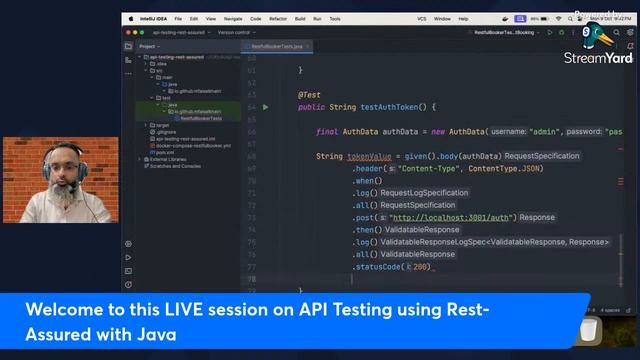Open the Notifications bell icon
Image resolution: width=640 pixels, height=360 pixels.
630,46
